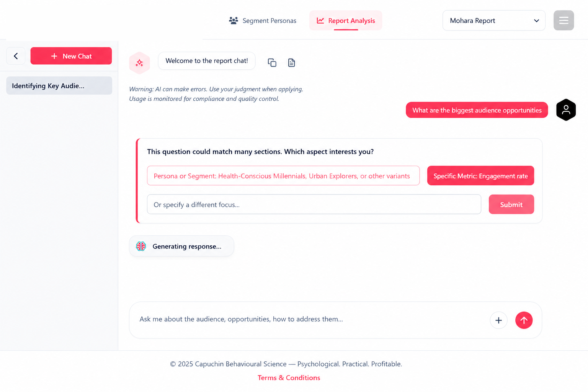
Task: Start a New Chat
Action: [x=71, y=56]
